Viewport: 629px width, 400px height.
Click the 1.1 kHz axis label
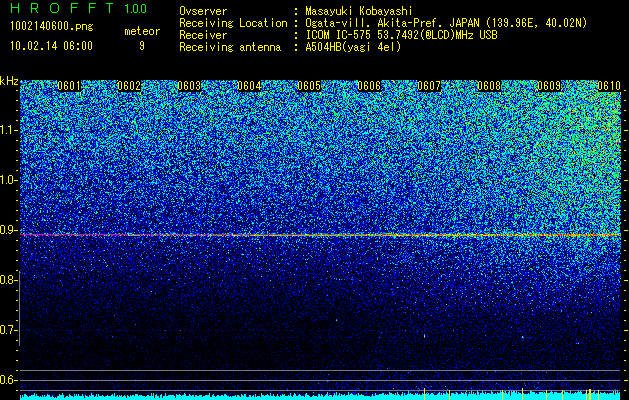click(9, 130)
